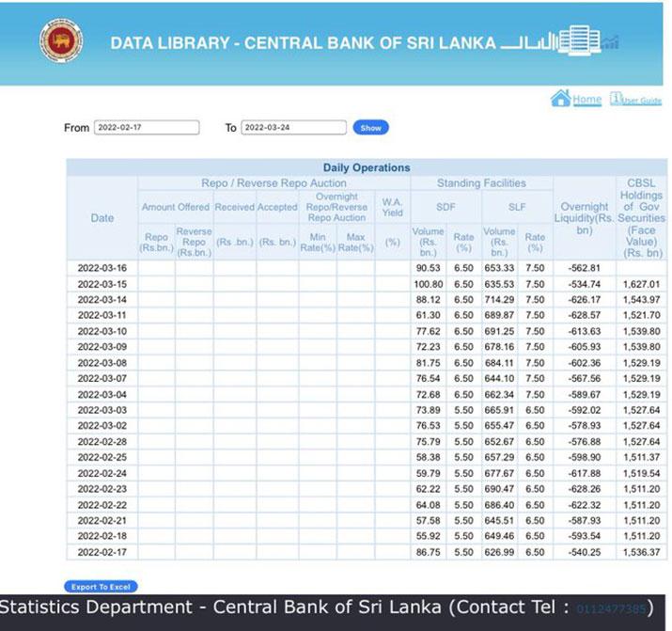Click SLF volume value 714.29

tap(499, 300)
